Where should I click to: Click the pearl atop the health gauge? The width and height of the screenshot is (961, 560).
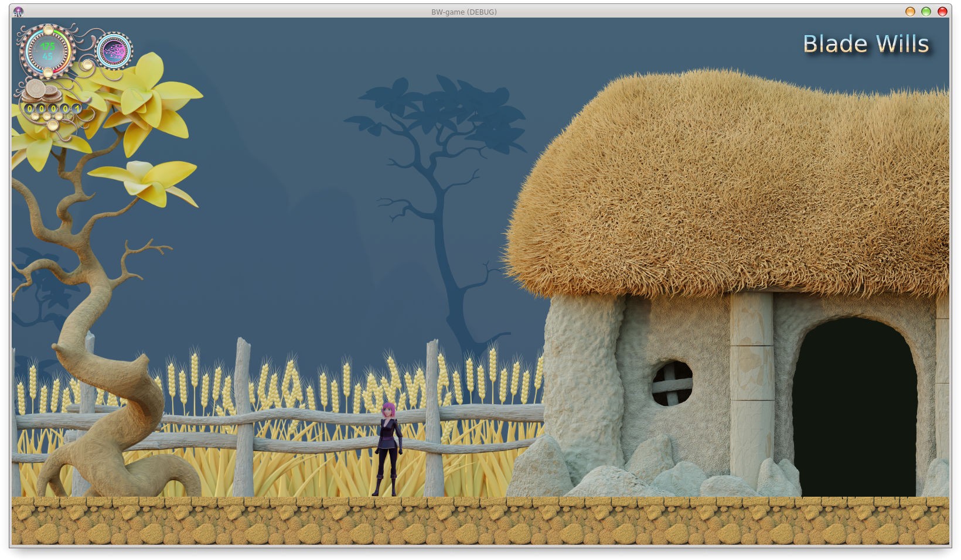tap(48, 29)
